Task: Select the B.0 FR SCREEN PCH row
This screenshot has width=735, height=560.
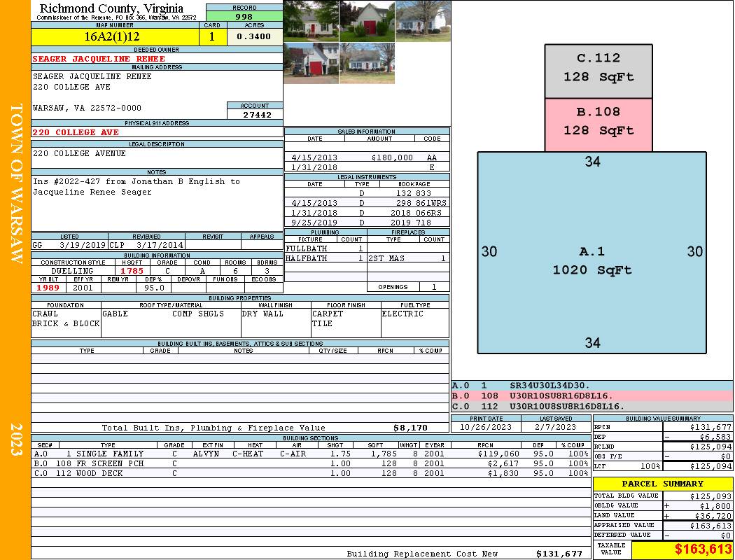Action: click(x=310, y=463)
